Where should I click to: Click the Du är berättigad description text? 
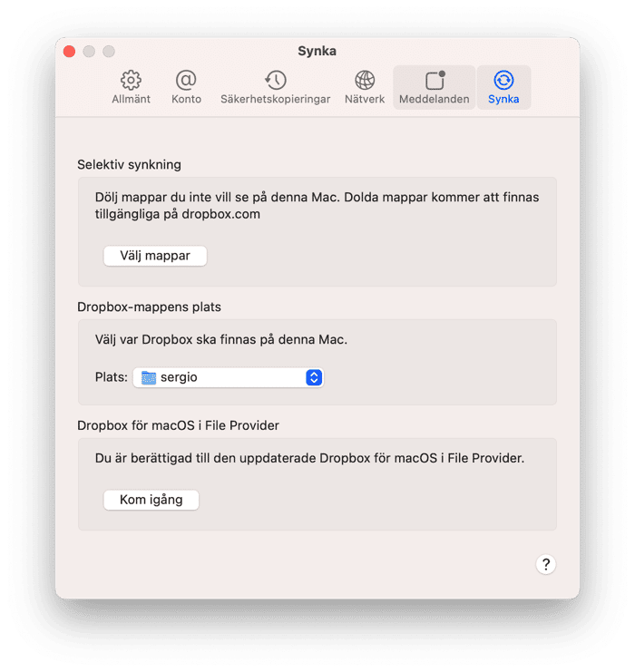click(x=309, y=459)
